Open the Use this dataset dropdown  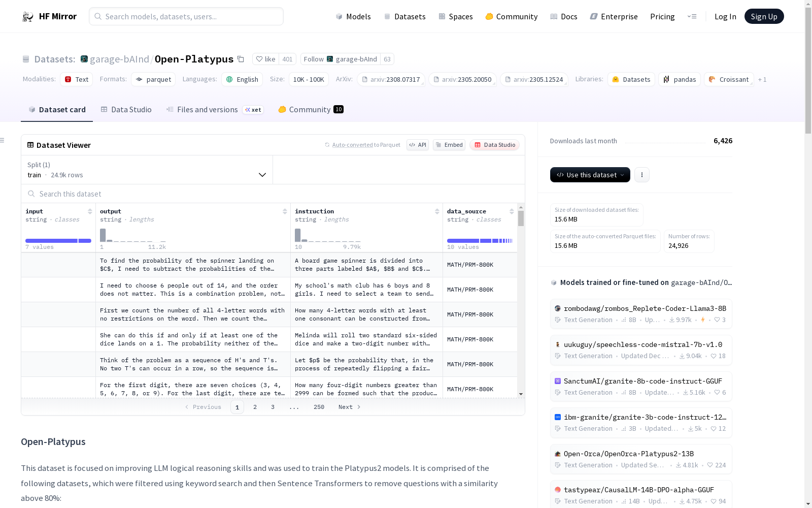[590, 175]
